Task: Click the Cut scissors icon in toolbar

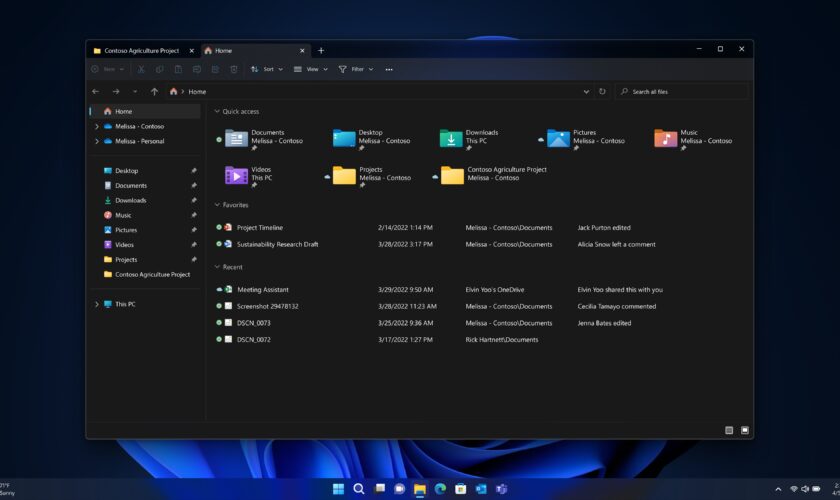Action: point(141,69)
